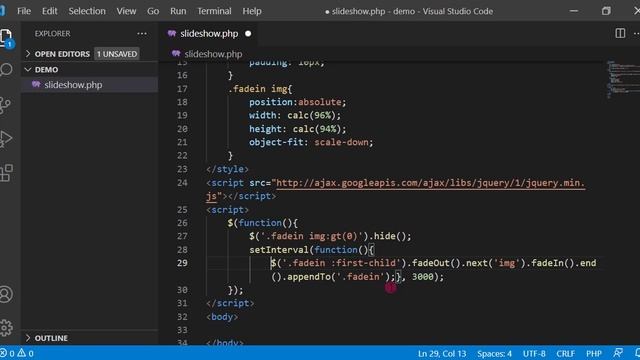
Task: Click the jquery googleapis URL link
Action: (431, 183)
